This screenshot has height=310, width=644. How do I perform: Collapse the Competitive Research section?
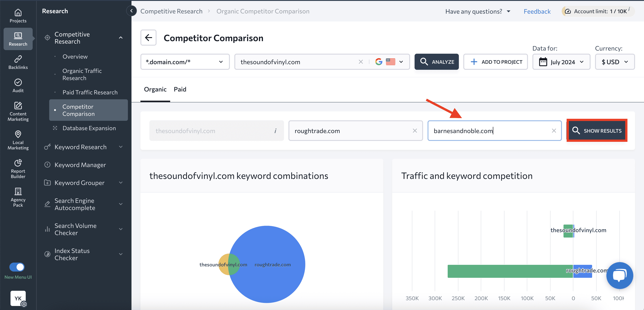coord(121,38)
